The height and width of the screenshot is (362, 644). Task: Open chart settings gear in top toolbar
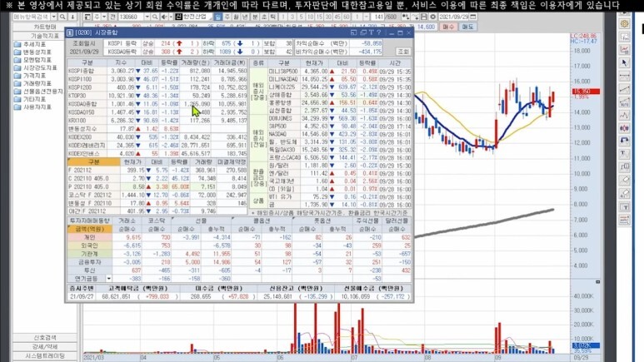coord(433,17)
